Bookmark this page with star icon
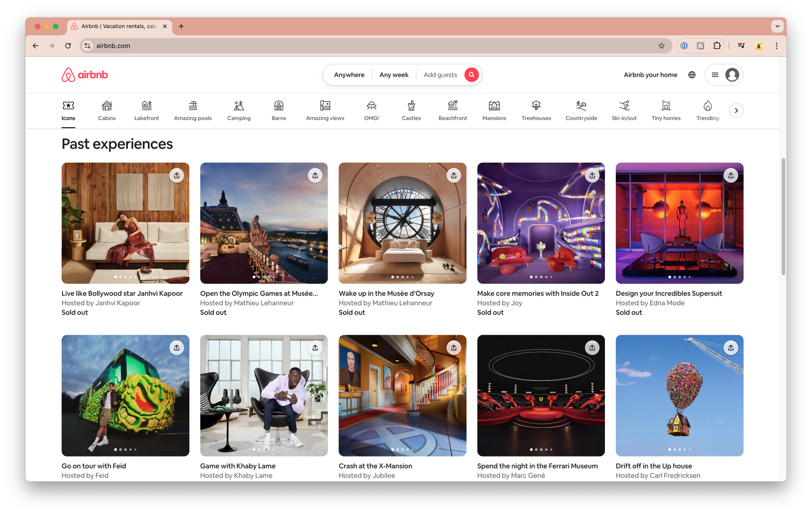 [x=662, y=46]
